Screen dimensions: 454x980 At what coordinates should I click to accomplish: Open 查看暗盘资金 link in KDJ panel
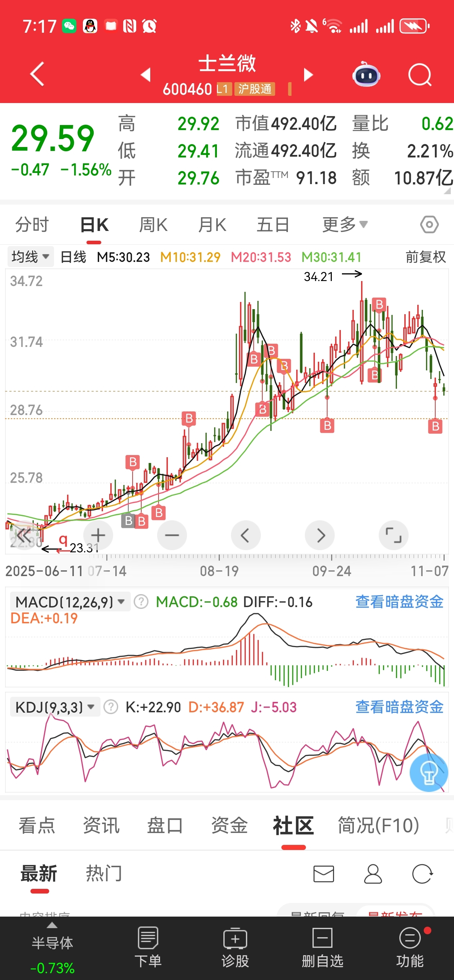tap(399, 707)
